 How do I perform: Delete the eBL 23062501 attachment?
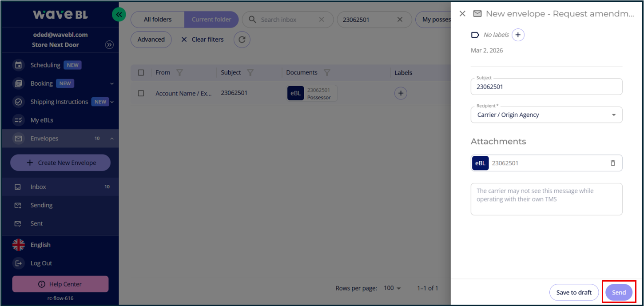coord(613,163)
